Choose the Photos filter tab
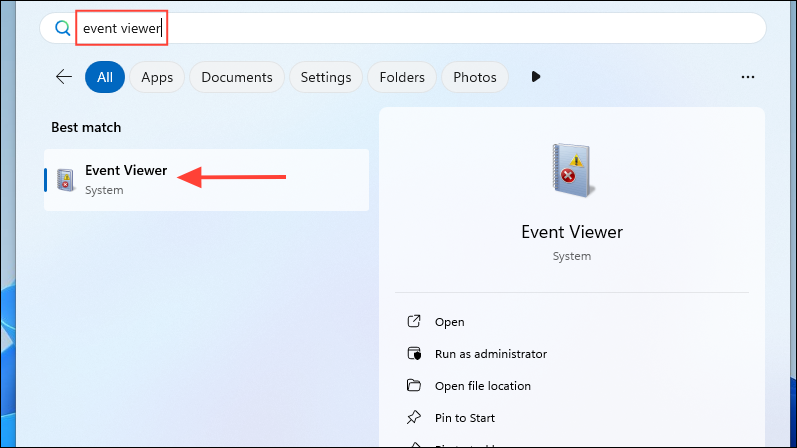The height and width of the screenshot is (448, 797). tap(475, 77)
